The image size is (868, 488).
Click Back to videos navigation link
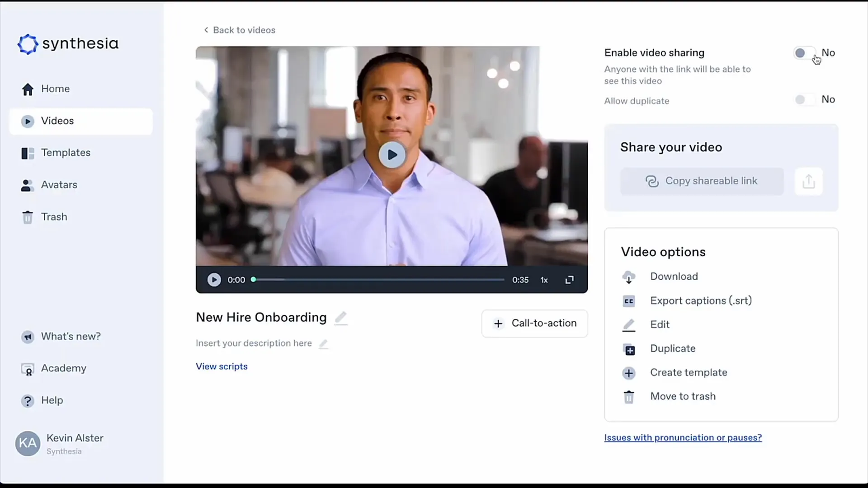click(x=238, y=30)
